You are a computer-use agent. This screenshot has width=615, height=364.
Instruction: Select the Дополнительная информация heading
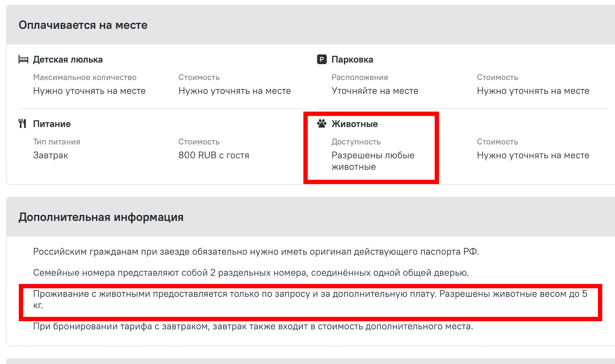pos(101,217)
